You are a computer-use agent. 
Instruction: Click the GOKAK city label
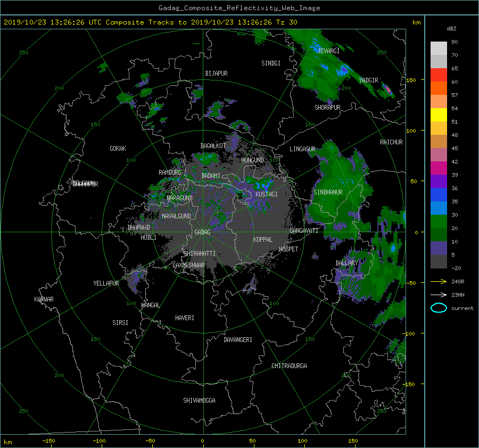tap(118, 149)
